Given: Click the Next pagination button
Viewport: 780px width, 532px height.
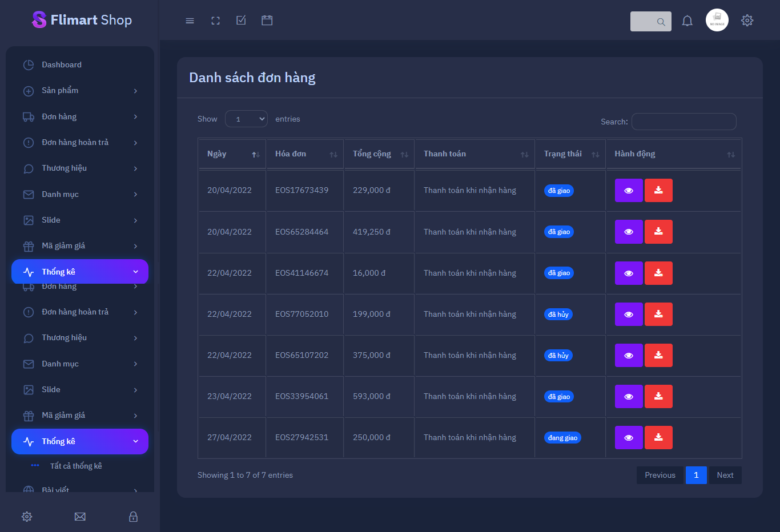Looking at the screenshot, I should click(x=725, y=475).
